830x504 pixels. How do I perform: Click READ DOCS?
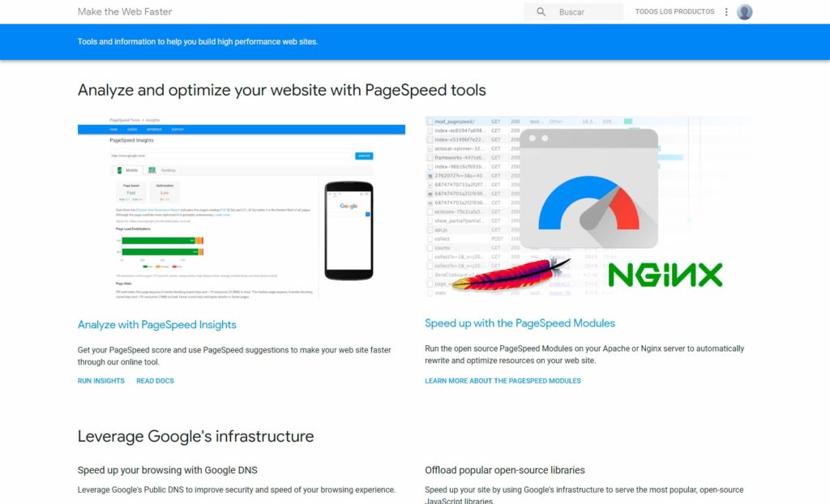tap(155, 381)
